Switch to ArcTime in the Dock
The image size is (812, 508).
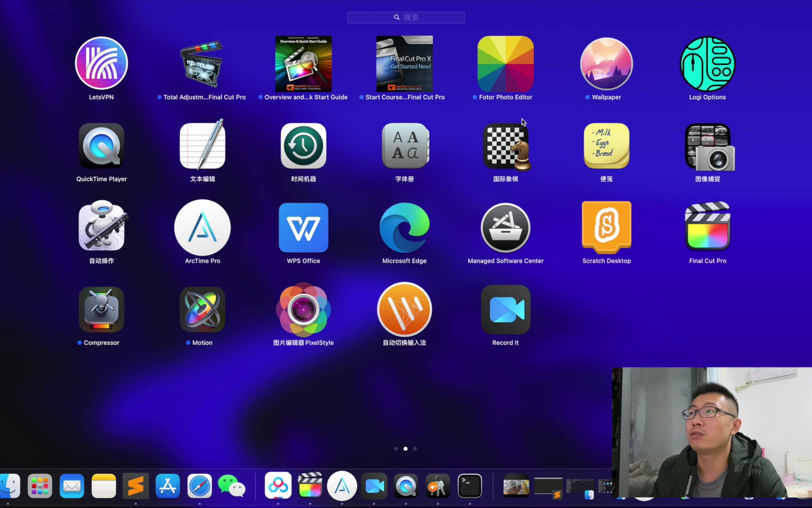[x=342, y=485]
